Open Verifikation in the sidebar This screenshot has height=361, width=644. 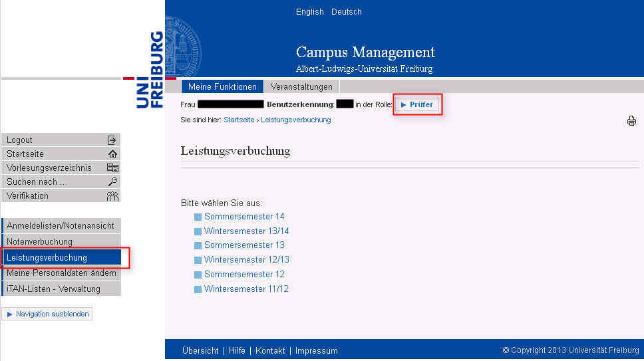coord(61,195)
